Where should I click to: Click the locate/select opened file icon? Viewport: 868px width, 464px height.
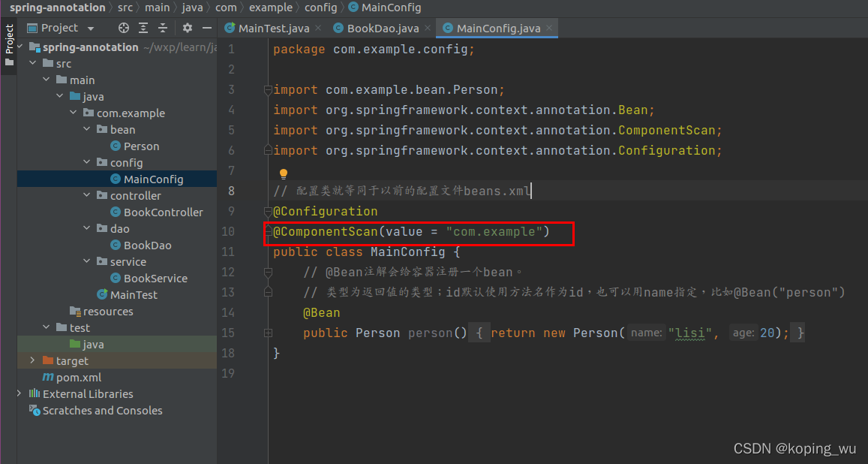coord(124,28)
